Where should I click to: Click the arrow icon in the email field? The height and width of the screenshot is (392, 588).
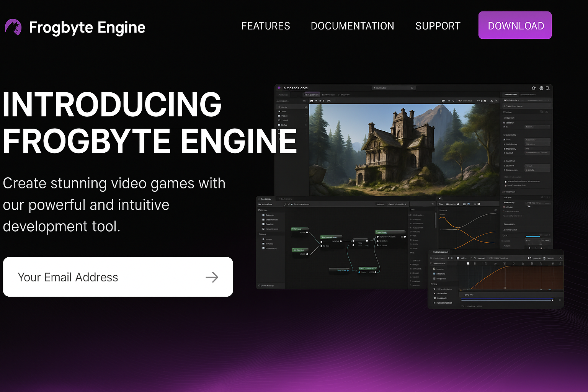tap(212, 277)
